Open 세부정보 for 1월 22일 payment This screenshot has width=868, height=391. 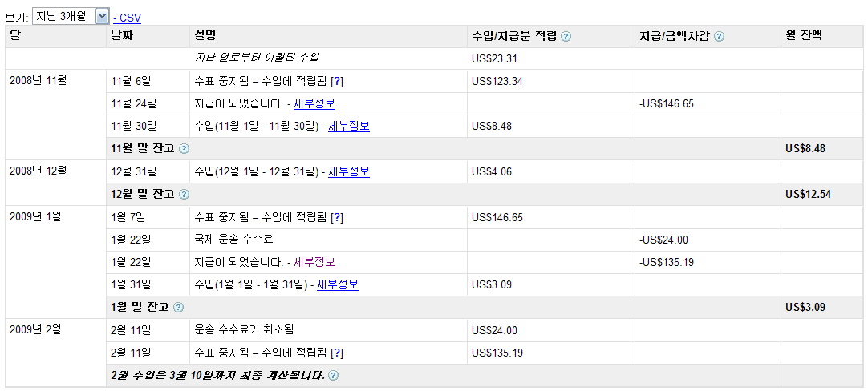(314, 262)
